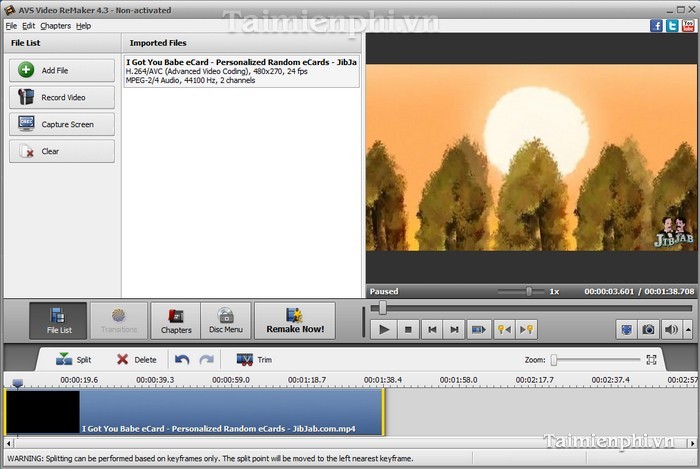The width and height of the screenshot is (700, 469).
Task: Click the Add File button
Action: pos(62,71)
